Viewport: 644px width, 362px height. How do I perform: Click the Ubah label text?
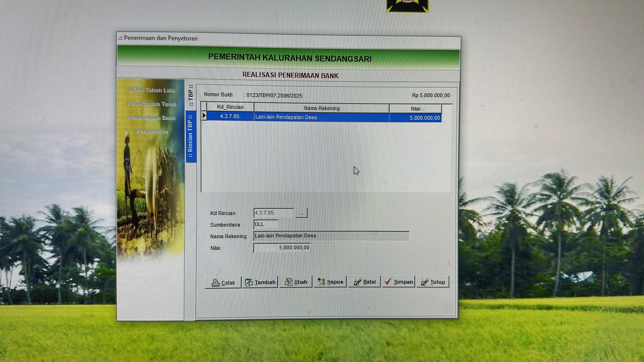(x=301, y=282)
